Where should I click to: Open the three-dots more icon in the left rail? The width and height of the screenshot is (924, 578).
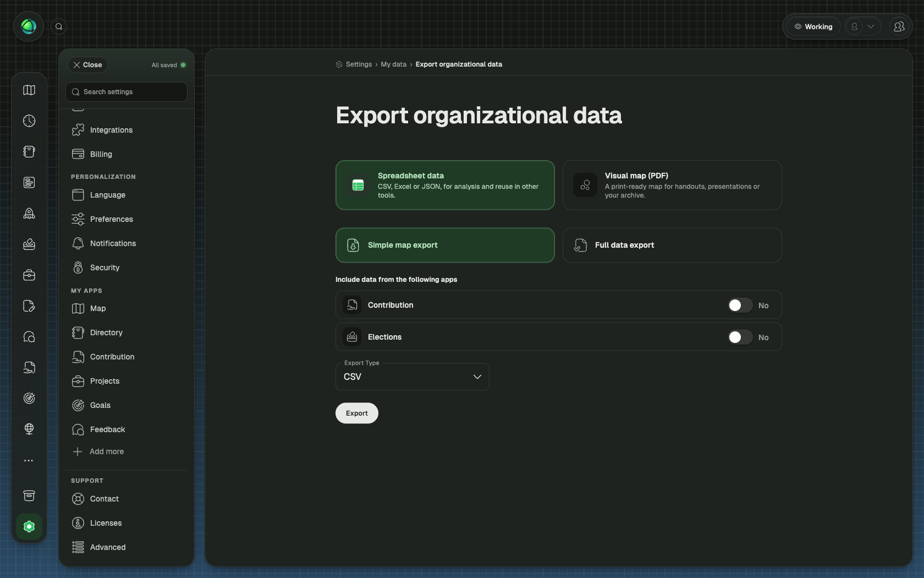click(x=29, y=460)
